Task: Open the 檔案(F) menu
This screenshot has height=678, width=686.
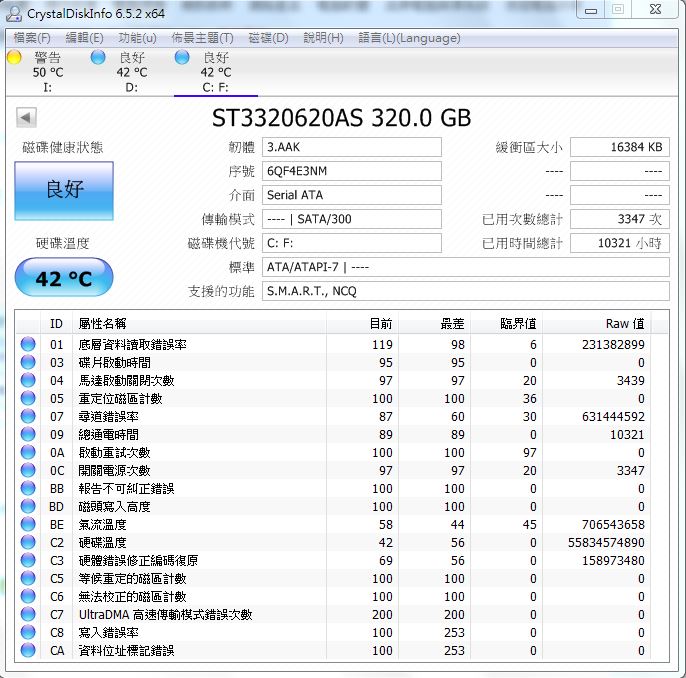Action: pos(32,38)
